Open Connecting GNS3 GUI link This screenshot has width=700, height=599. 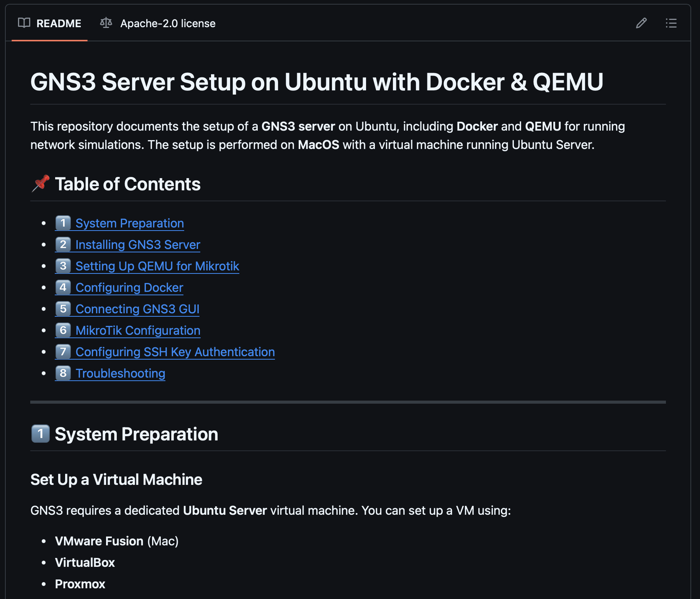(127, 309)
